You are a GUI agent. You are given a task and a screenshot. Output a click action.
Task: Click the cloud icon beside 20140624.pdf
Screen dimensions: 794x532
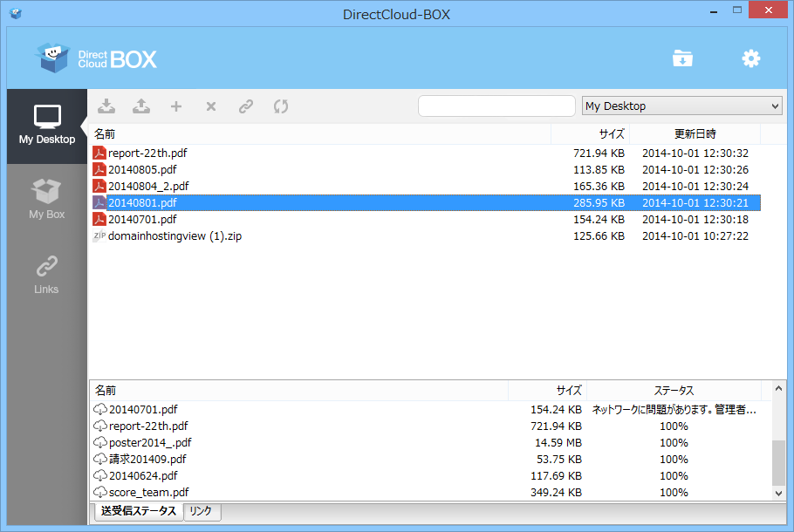point(100,476)
